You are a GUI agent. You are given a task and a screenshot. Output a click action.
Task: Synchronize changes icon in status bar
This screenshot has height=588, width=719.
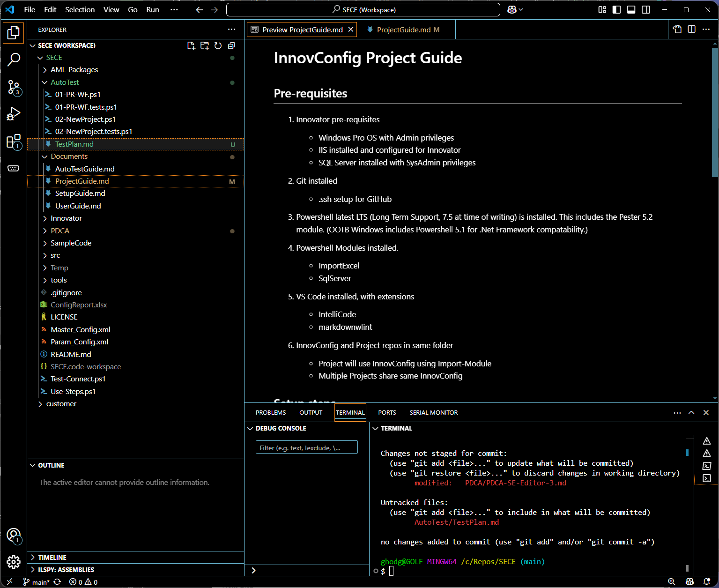57,582
